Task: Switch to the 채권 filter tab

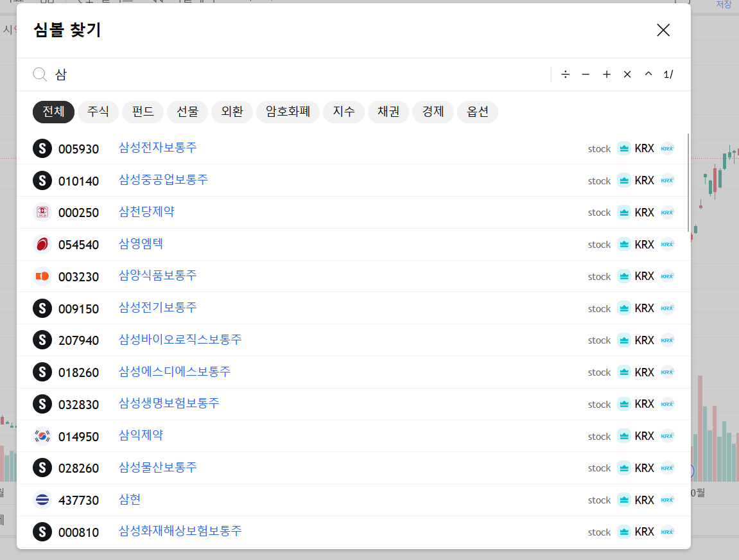Action: pos(388,112)
